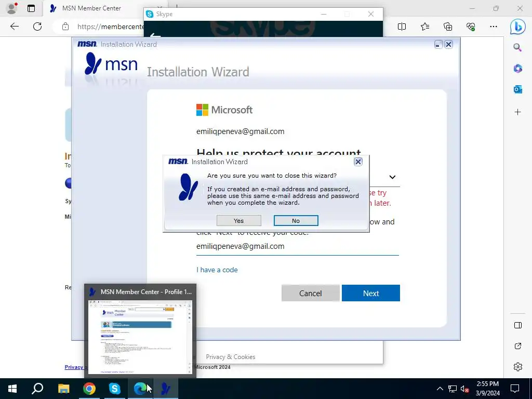Click the email input field showing emiliqpeneva@gmail.com
Image resolution: width=532 pixels, height=399 pixels.
click(298, 246)
